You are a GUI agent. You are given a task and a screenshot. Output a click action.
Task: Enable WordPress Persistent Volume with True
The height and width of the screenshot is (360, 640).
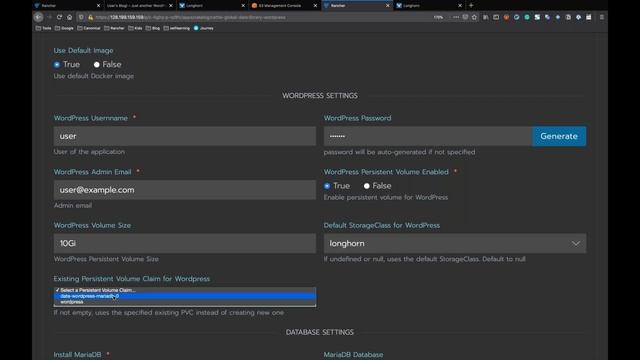327,186
